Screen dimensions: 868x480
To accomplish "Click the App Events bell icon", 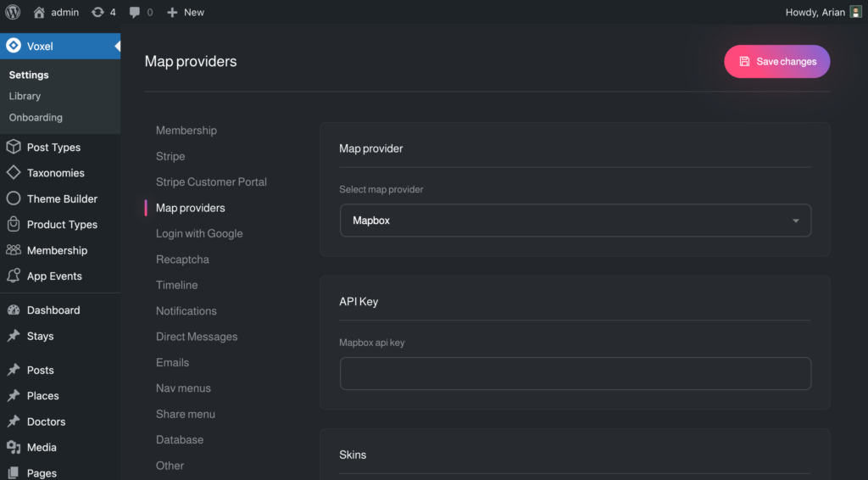I will tap(13, 276).
